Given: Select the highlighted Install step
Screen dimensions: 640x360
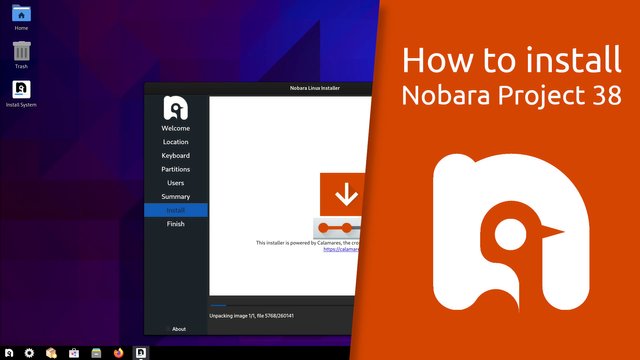Looking at the screenshot, I should [176, 210].
